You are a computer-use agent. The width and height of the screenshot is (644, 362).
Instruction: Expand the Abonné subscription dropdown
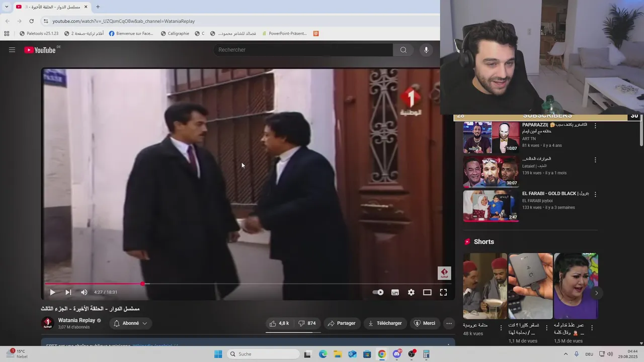(x=131, y=323)
